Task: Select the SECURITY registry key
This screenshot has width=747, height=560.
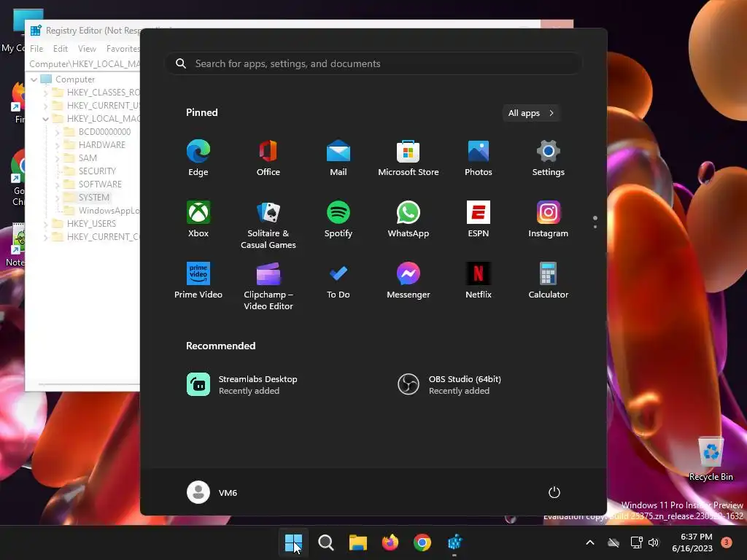Action: [97, 171]
